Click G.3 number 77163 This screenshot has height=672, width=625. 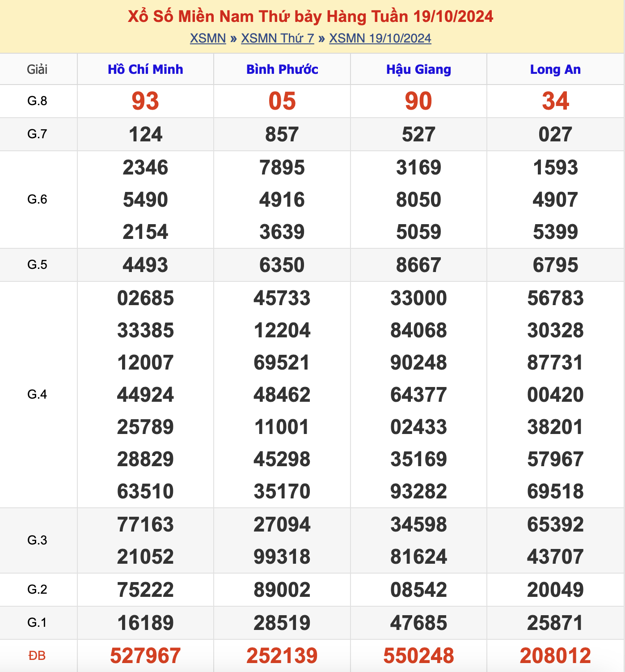click(x=145, y=525)
